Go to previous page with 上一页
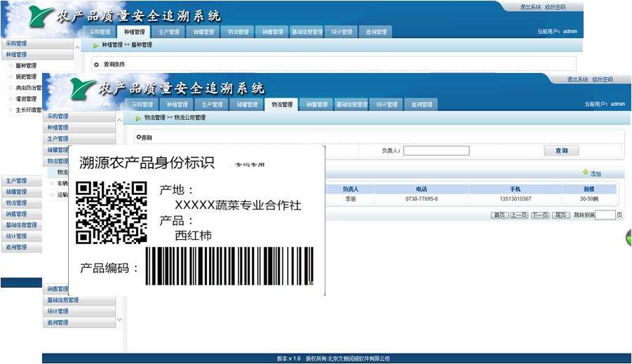 [x=519, y=215]
